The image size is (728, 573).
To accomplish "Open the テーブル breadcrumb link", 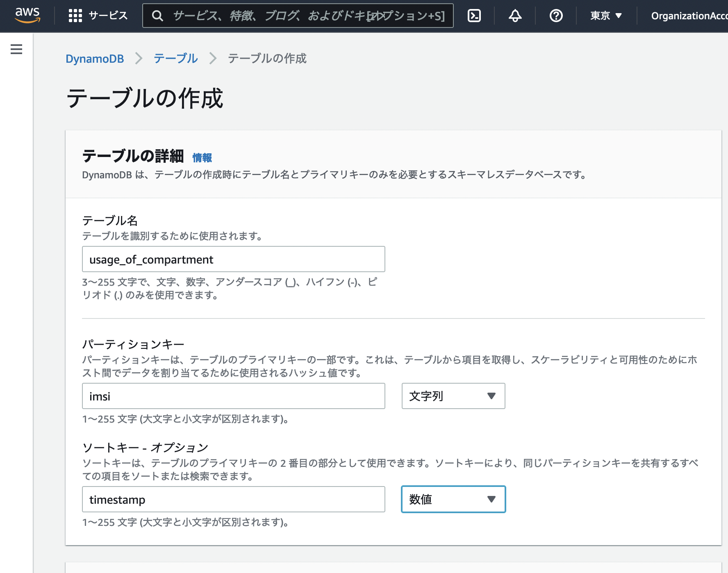I will pos(175,59).
